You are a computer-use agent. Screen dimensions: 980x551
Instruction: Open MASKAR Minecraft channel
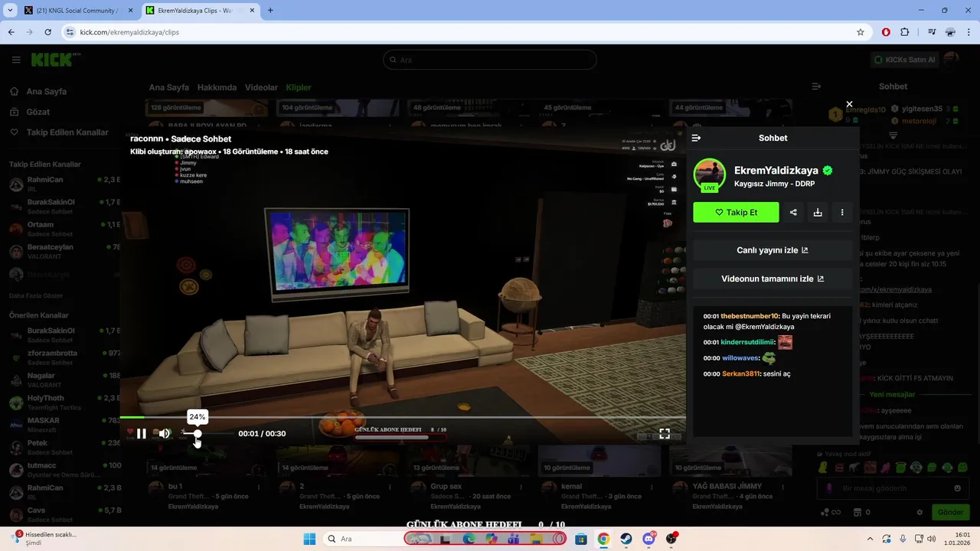pos(64,425)
